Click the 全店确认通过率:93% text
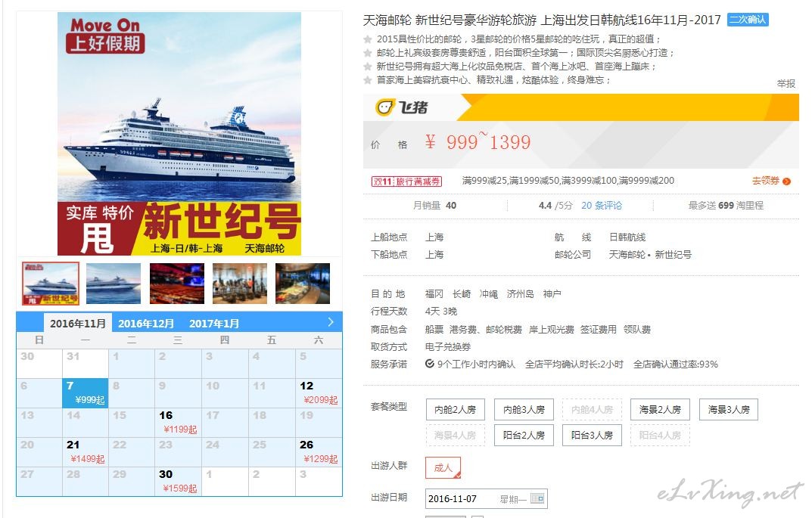The width and height of the screenshot is (812, 518). coord(676,364)
